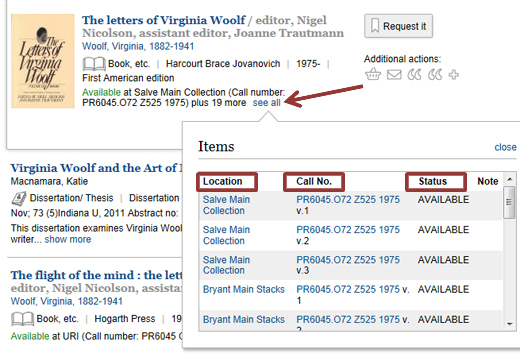Open the 'see all' items link

266,103
